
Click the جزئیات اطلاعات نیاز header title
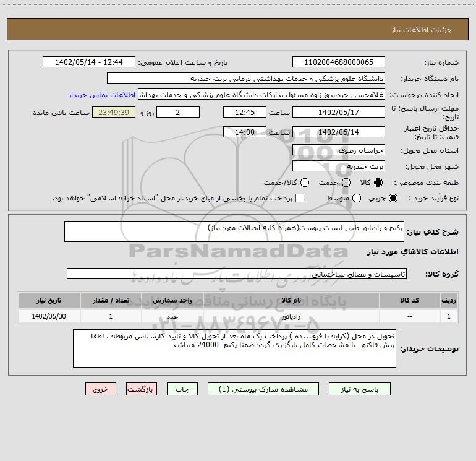[422, 30]
